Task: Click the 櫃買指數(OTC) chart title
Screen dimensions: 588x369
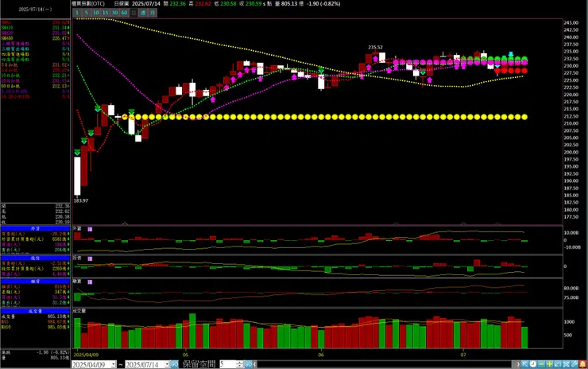Action: tap(88, 4)
